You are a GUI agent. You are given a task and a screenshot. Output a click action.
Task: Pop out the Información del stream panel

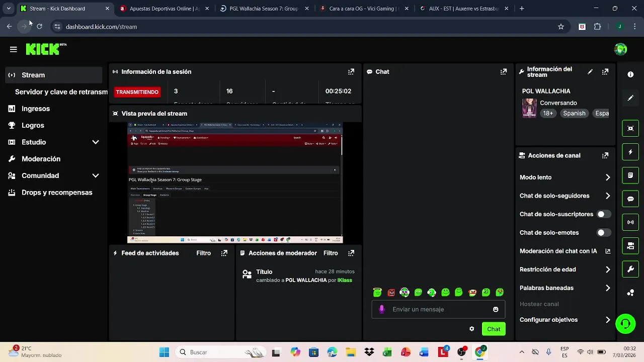tap(605, 72)
